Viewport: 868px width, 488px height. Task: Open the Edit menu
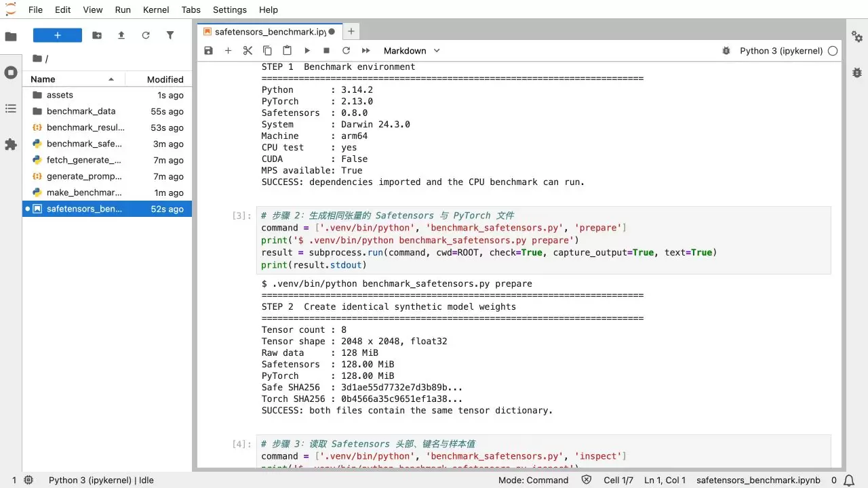(62, 9)
